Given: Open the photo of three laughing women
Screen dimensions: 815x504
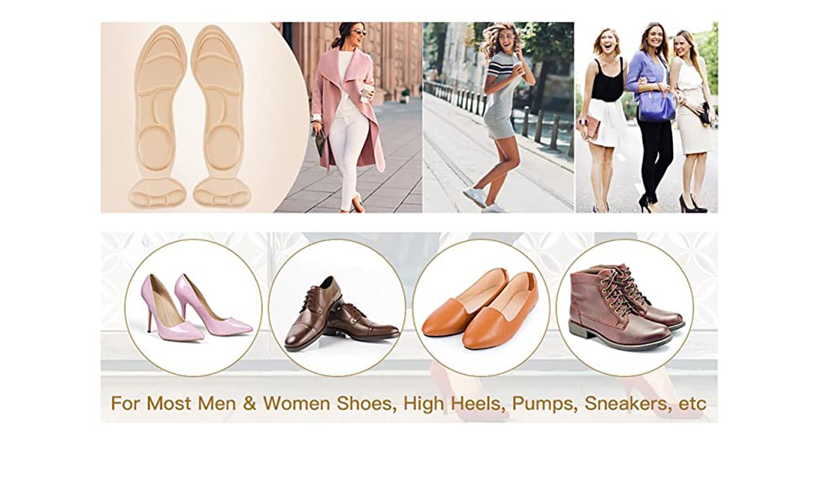Looking at the screenshot, I should [x=647, y=118].
